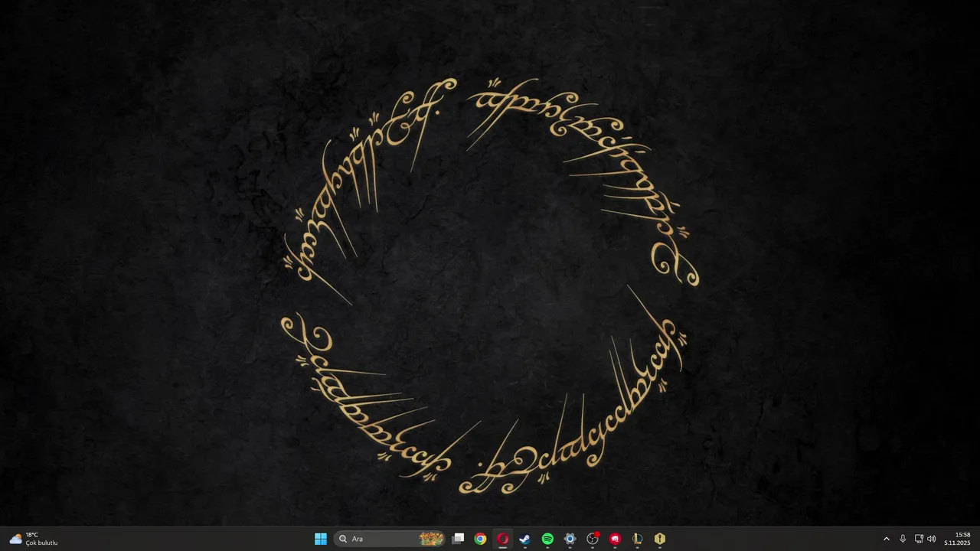The width and height of the screenshot is (980, 551).
Task: Expand the hidden system tray icons
Action: coord(887,539)
